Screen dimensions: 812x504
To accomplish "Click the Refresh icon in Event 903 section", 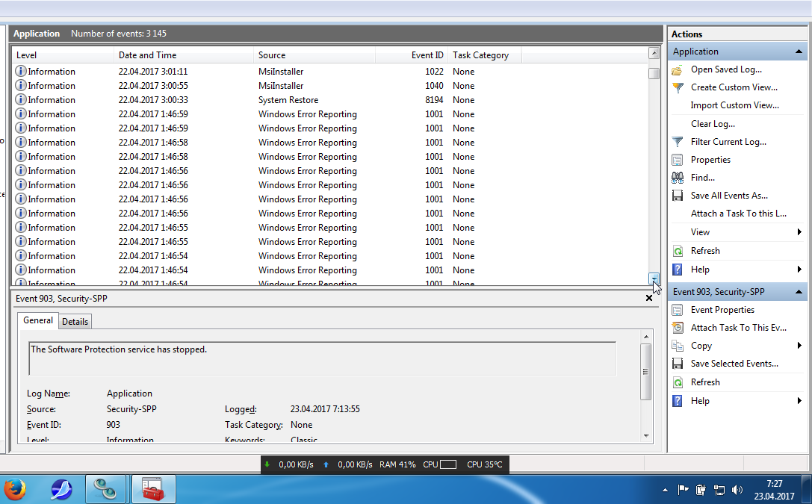I will [677, 382].
